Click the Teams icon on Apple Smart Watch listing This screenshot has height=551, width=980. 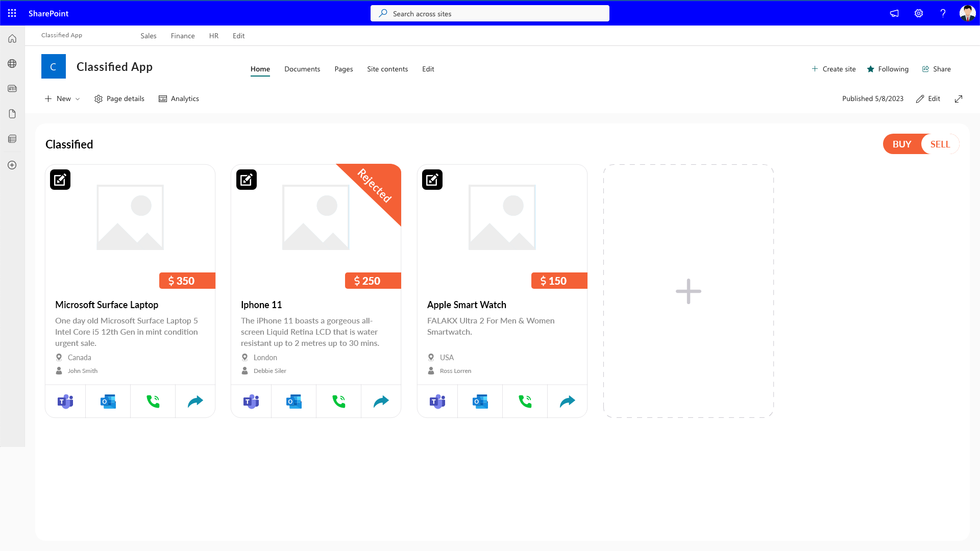click(437, 401)
